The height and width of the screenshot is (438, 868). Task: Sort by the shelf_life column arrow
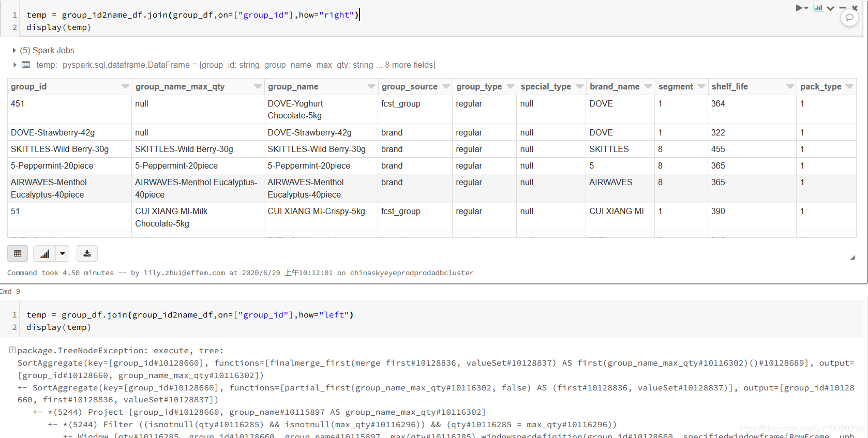pos(790,86)
